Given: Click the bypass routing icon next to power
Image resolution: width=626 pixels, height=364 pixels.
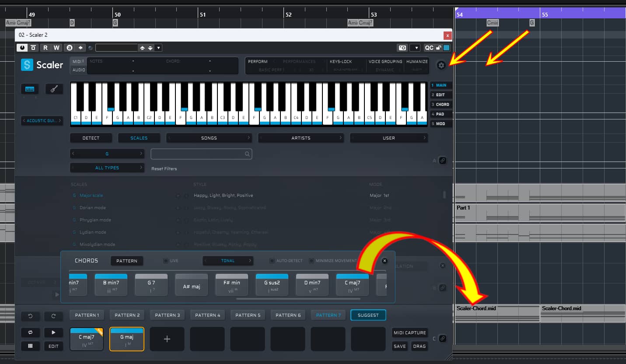Looking at the screenshot, I should [33, 48].
